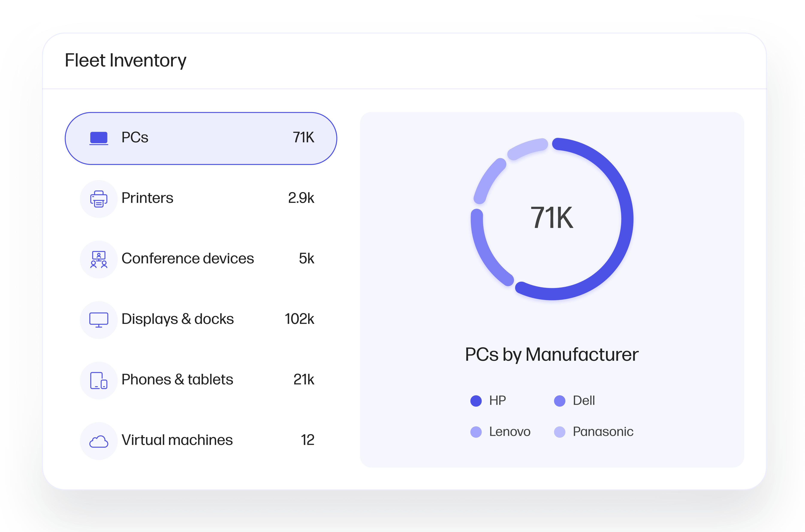The width and height of the screenshot is (805, 532).
Task: Click the 2.9k printers count
Action: tap(301, 198)
